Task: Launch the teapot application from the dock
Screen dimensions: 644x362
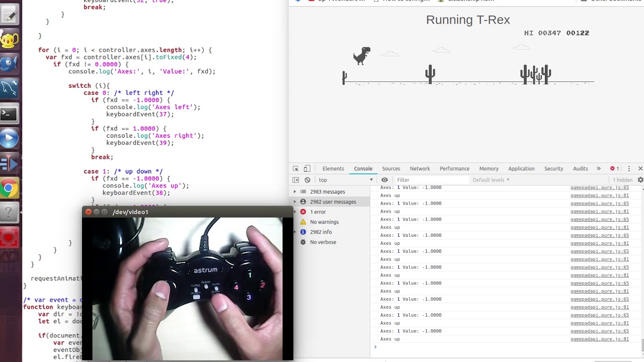Action: [9, 39]
